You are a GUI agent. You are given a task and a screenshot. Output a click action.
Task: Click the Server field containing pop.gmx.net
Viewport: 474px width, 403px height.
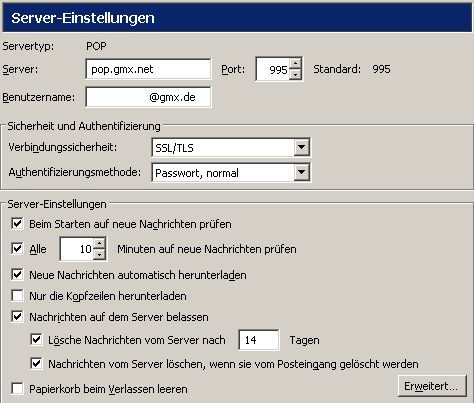[148, 69]
